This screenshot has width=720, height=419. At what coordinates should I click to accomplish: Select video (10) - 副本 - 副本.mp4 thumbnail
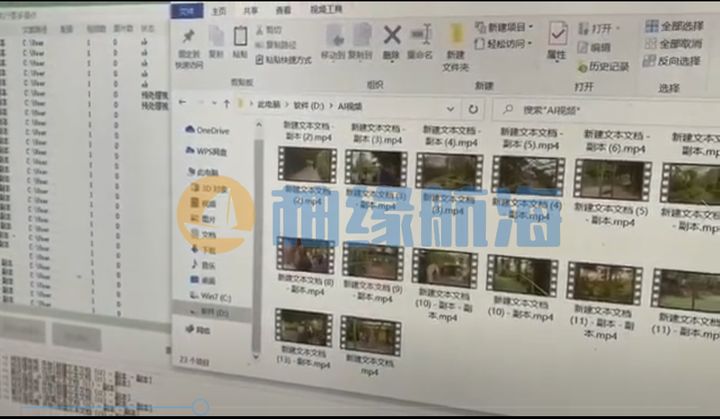coord(445,267)
